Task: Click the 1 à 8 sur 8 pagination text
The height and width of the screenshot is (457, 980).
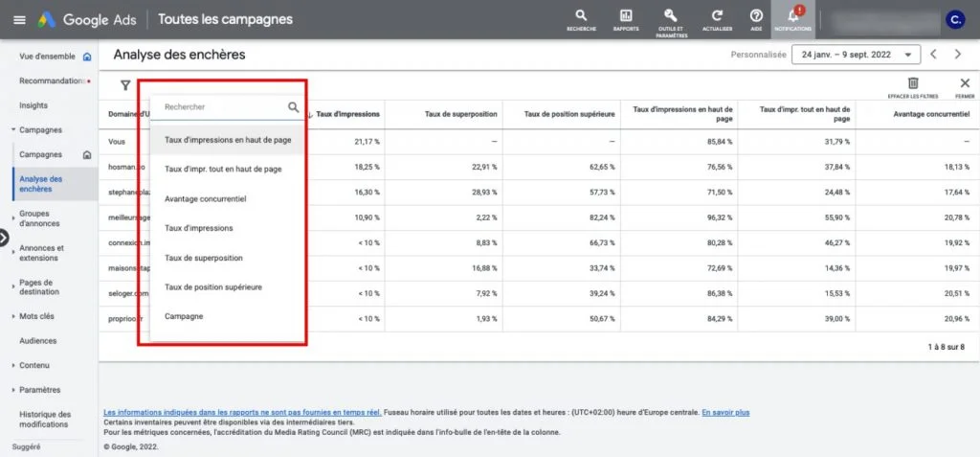Action: point(947,346)
